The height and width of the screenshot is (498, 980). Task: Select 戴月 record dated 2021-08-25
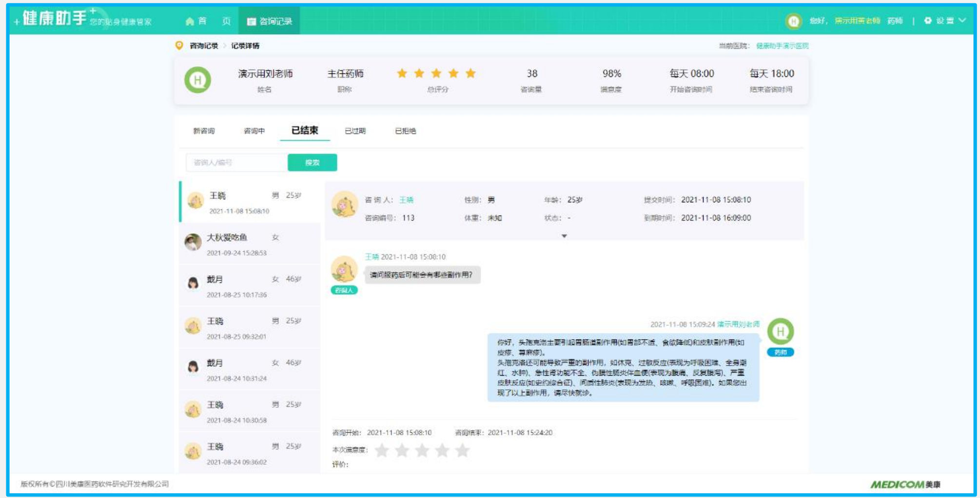(x=250, y=286)
